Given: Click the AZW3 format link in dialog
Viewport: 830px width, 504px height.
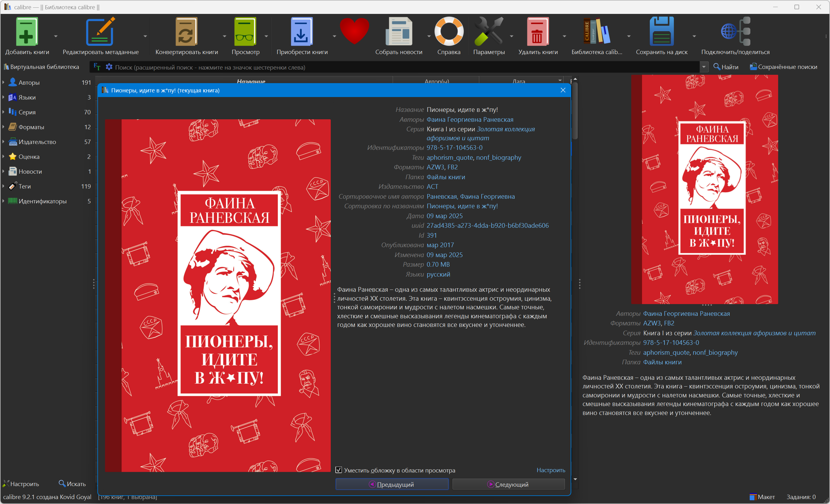Looking at the screenshot, I should pos(435,167).
